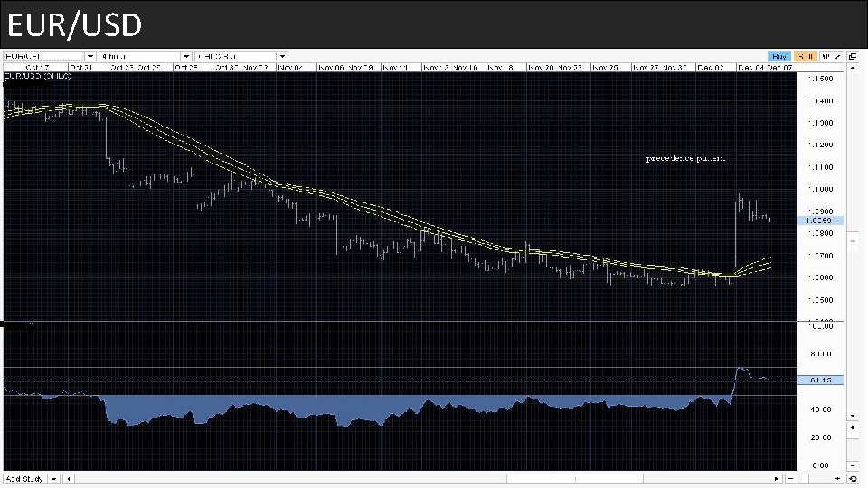Click the horizontal scrollbar thumb
Screen dimensions: 868x488
pos(575,479)
